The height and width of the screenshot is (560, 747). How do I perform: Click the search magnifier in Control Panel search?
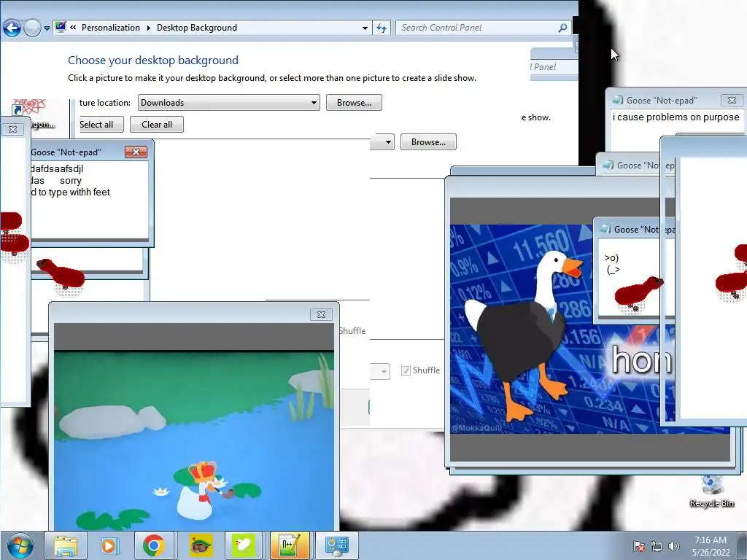(562, 28)
